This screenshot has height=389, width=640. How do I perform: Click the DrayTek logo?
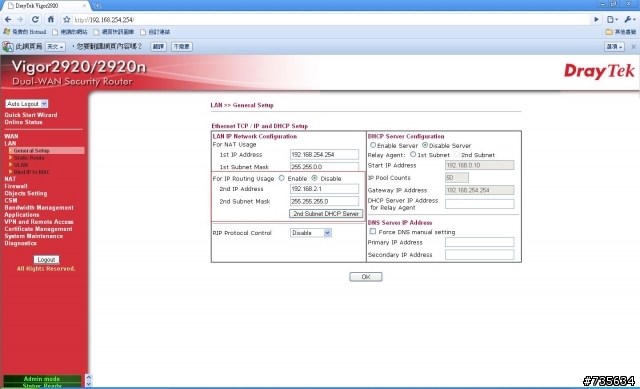tap(599, 71)
